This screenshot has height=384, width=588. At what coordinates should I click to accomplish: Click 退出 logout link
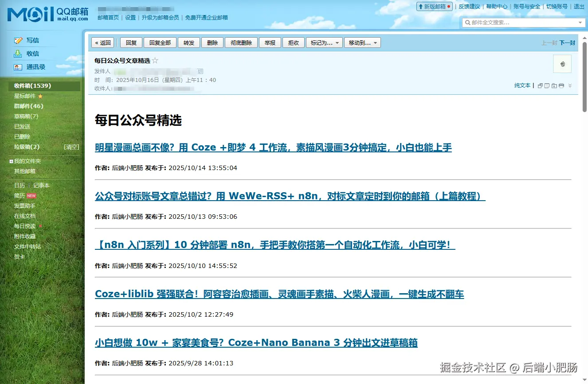coord(579,7)
